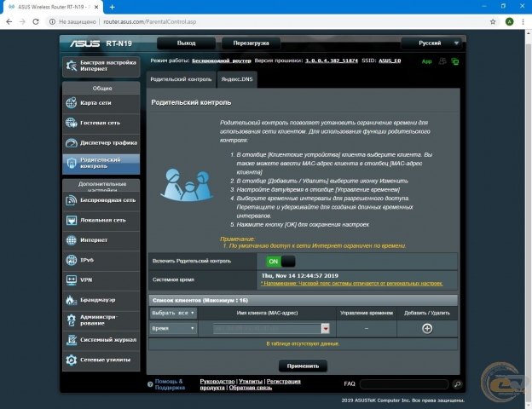Click the ASUS Wireless Router browser tab
The height and width of the screenshot is (409, 532).
[x=53, y=7]
